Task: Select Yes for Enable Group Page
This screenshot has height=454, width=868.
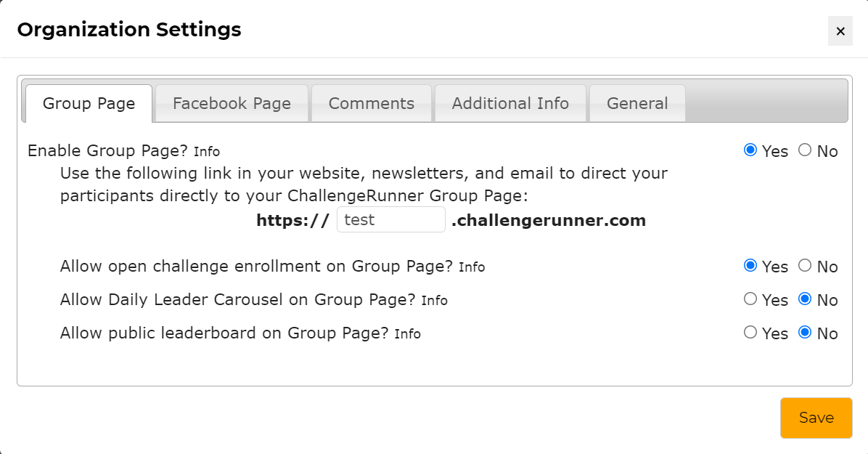Action: tap(750, 150)
